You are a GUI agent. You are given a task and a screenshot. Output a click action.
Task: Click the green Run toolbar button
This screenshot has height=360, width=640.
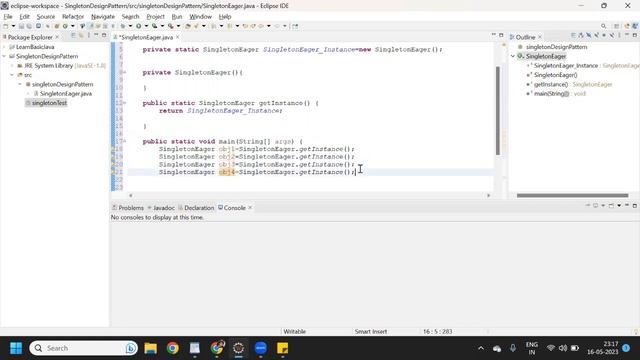click(139, 26)
